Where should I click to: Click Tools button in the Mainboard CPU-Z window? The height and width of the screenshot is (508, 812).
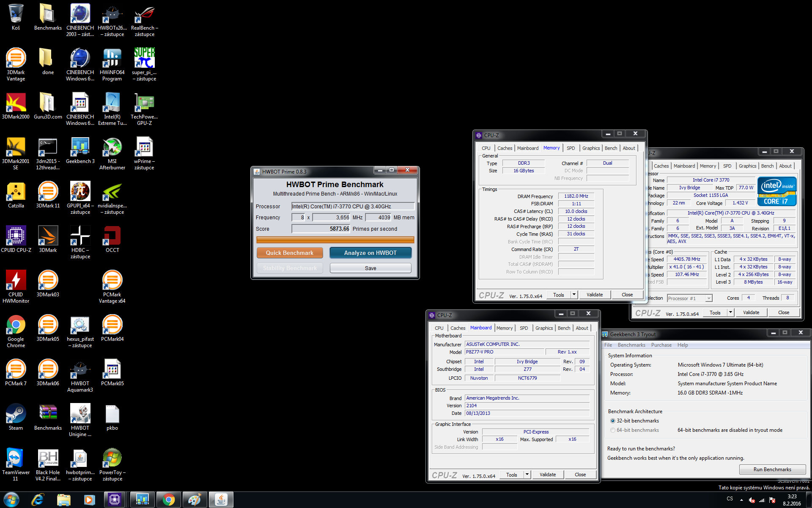(512, 475)
